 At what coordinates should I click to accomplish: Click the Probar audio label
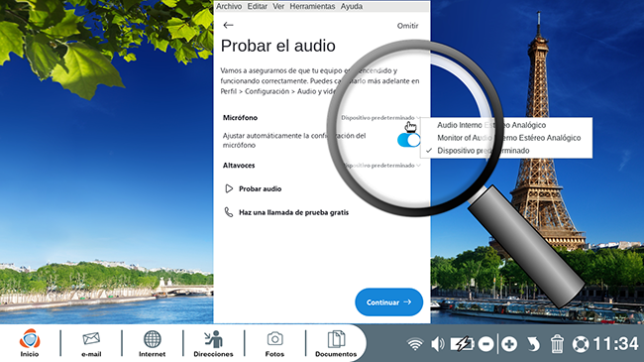260,188
